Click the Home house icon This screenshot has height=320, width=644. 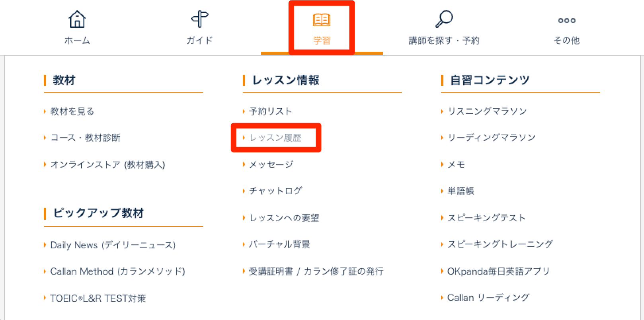pyautogui.click(x=77, y=19)
